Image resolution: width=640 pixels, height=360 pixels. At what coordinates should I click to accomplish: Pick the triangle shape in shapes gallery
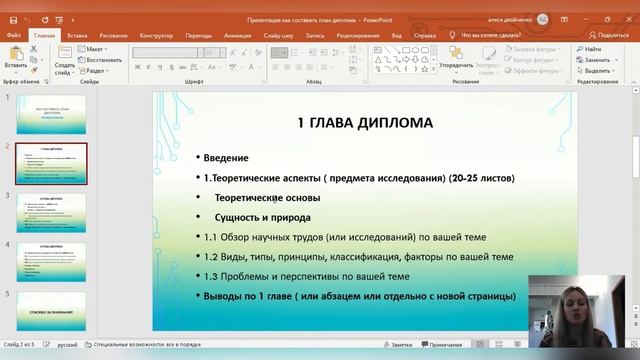378,60
